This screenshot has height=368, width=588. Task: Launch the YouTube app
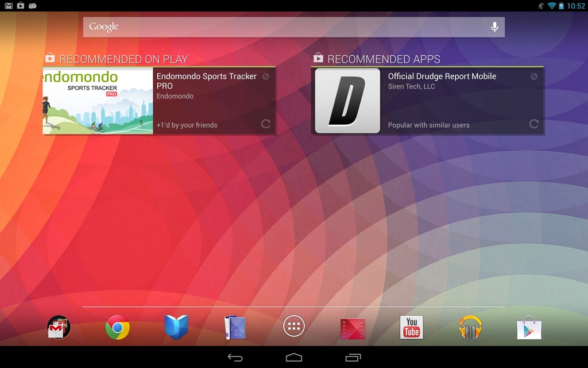[x=411, y=327]
